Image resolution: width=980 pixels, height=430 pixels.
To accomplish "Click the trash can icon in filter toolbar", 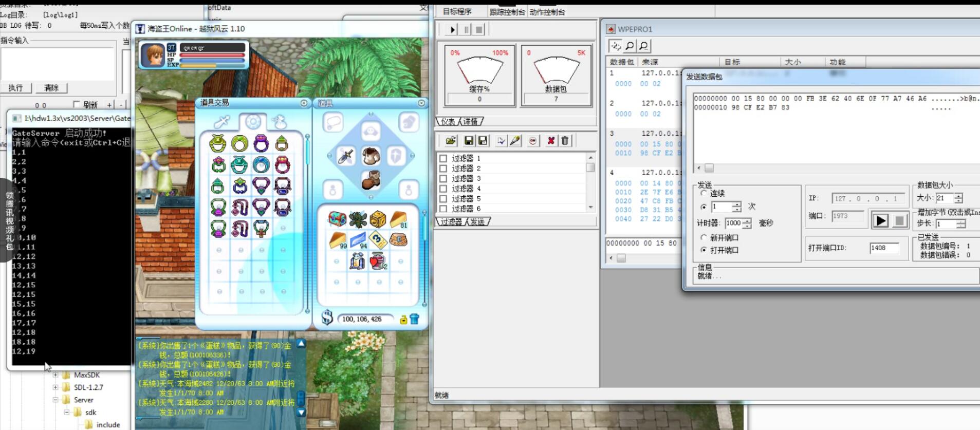I will tap(565, 140).
